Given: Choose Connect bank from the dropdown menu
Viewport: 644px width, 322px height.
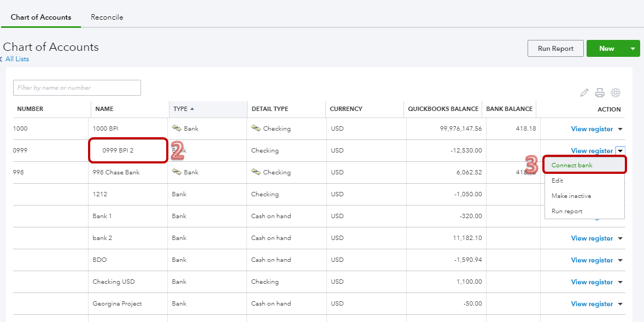Looking at the screenshot, I should pyautogui.click(x=584, y=165).
